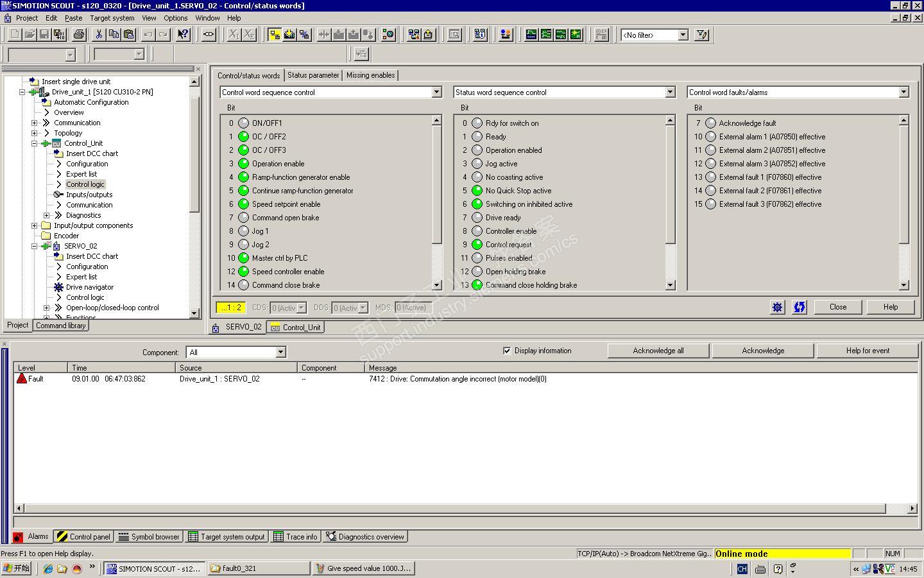
Task: Open the Trace info tab
Action: pos(296,537)
